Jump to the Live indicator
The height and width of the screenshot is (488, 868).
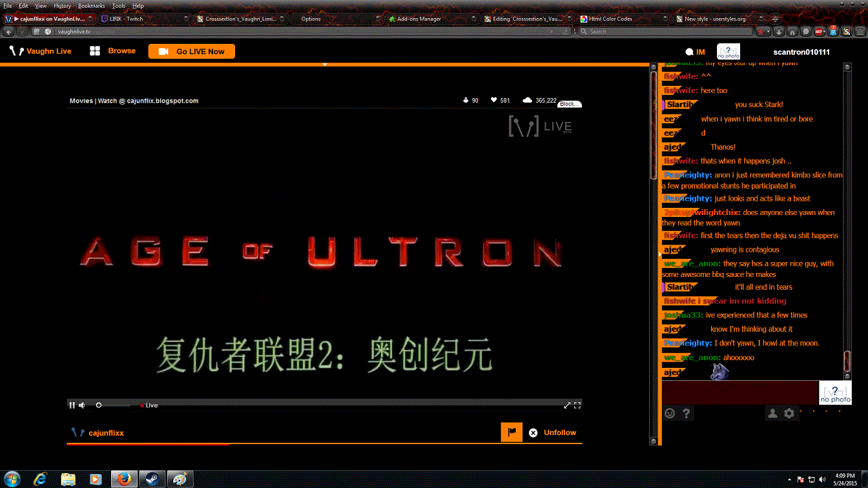point(149,405)
